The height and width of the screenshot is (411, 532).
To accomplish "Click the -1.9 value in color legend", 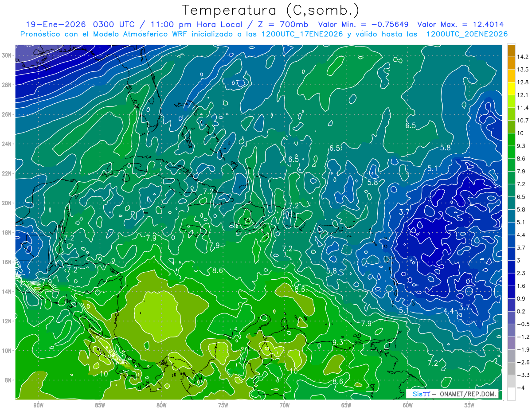I will [523, 349].
